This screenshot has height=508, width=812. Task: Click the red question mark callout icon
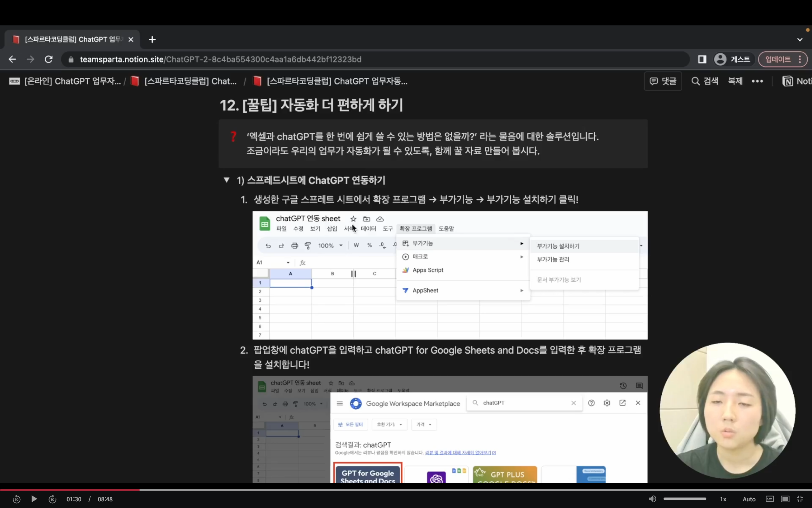233,137
